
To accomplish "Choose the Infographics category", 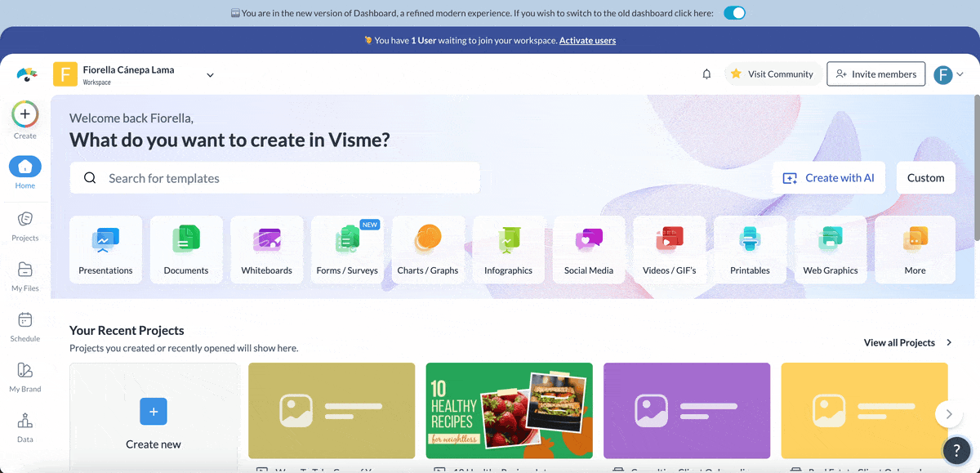I will point(508,249).
